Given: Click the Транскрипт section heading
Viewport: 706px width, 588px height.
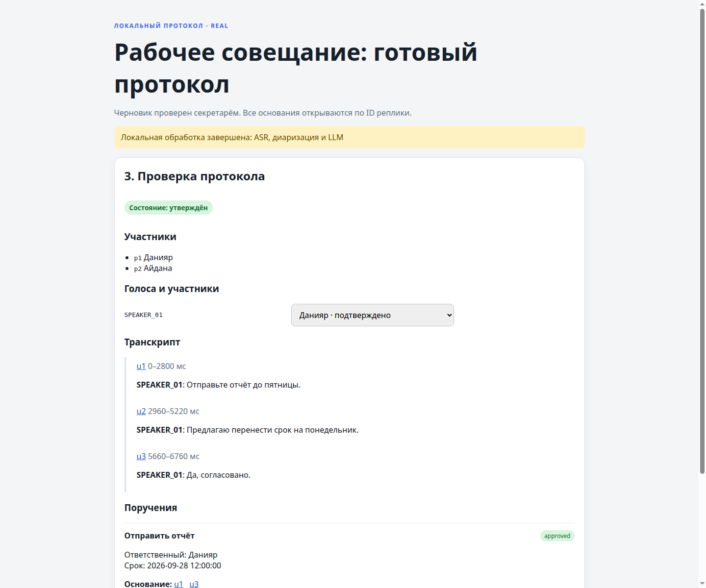Looking at the screenshot, I should tap(152, 342).
